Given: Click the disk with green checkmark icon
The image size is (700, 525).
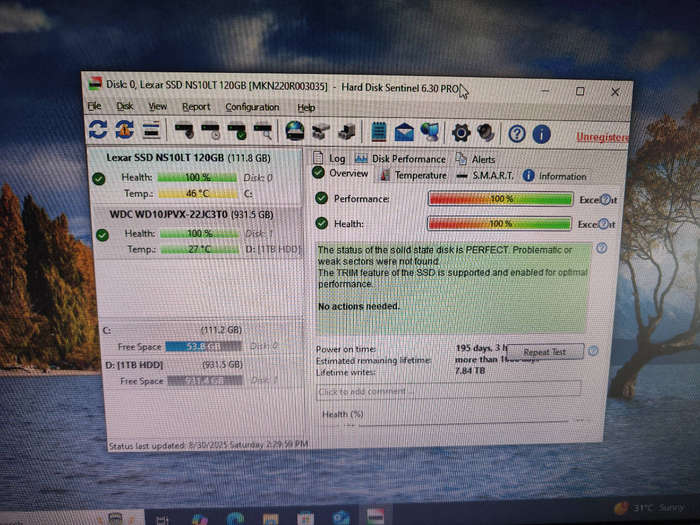Looking at the screenshot, I should [237, 131].
